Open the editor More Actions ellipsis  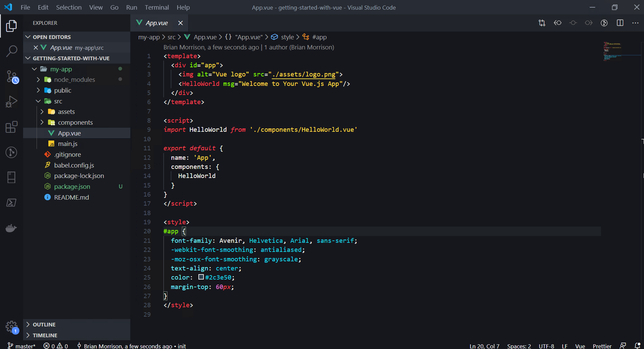635,23
